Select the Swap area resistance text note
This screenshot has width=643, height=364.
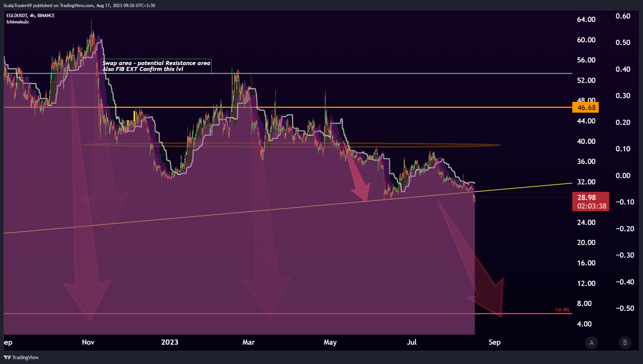(156, 66)
